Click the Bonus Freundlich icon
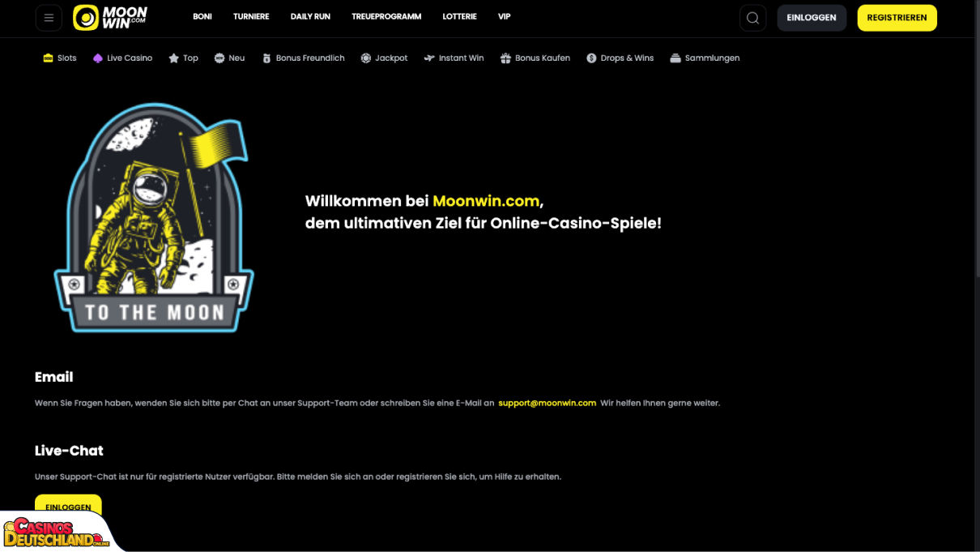The height and width of the screenshot is (552, 980). pyautogui.click(x=266, y=58)
